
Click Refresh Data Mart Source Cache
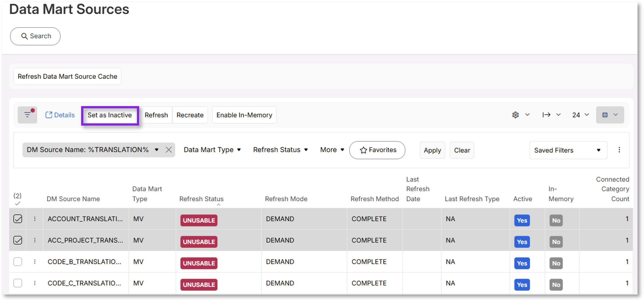click(x=67, y=76)
